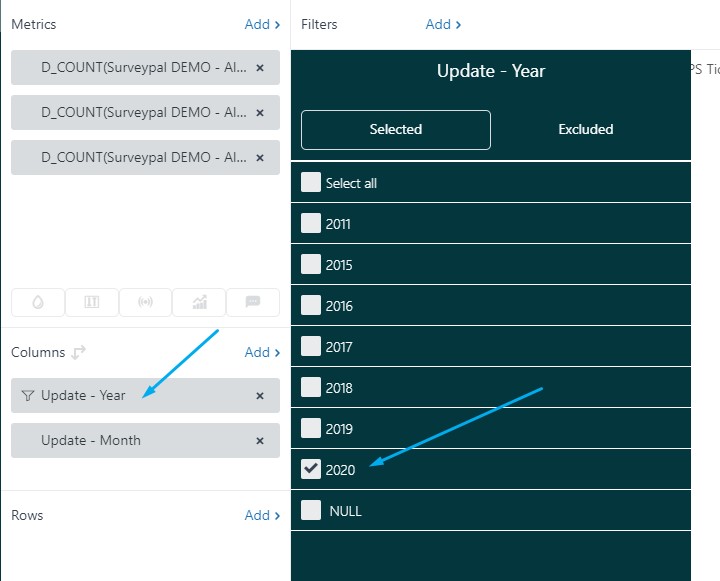Viewport: 720px width, 581px height.
Task: Click the Update - Year panel title
Action: pos(491,71)
